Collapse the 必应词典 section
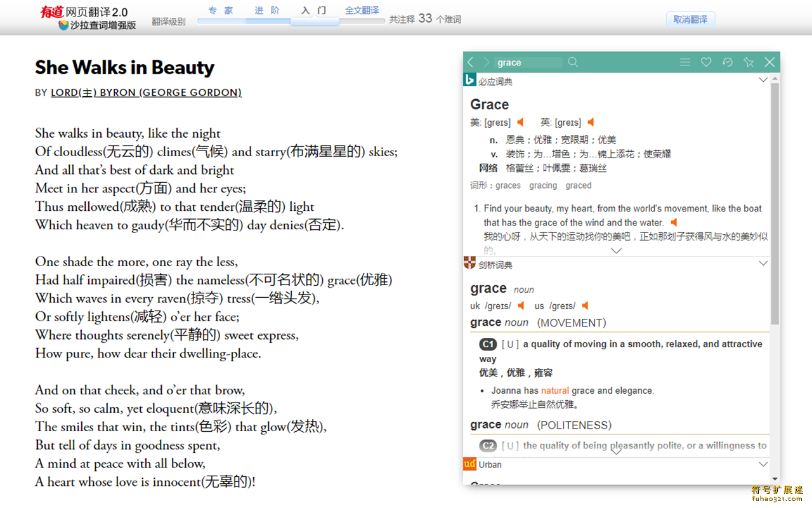The width and height of the screenshot is (812, 508). pyautogui.click(x=763, y=80)
